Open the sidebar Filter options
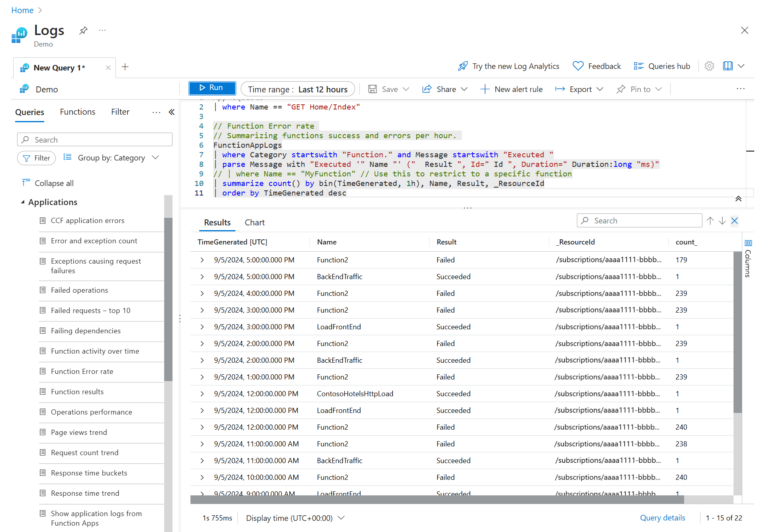The height and width of the screenshot is (532, 765). (36, 158)
